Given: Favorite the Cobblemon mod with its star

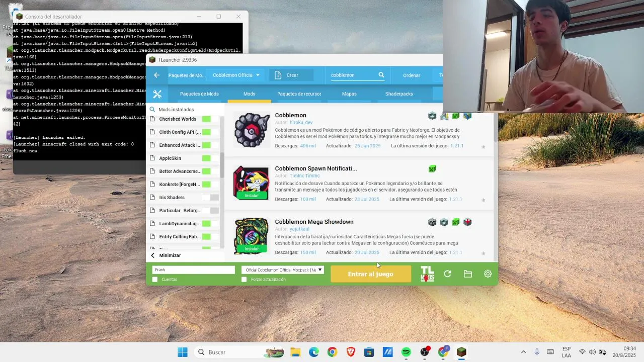Looking at the screenshot, I should pos(483,147).
